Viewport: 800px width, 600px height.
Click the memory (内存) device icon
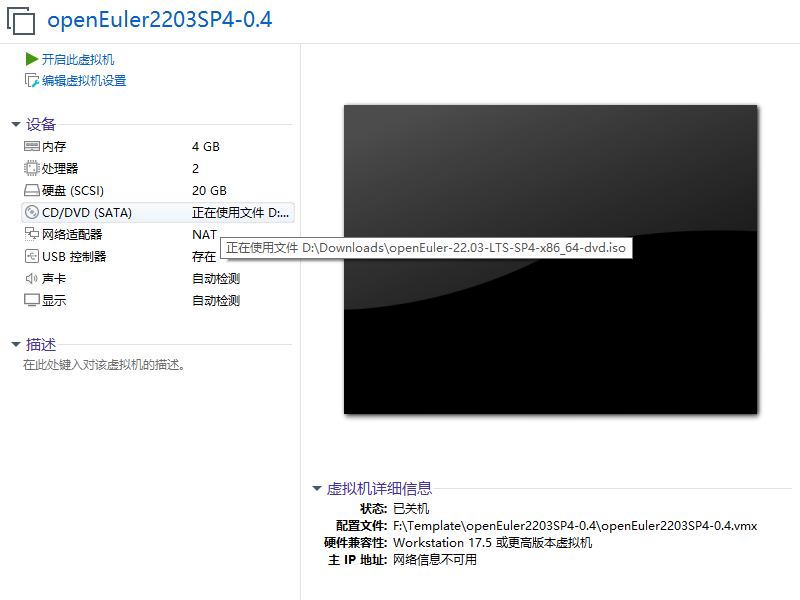pyautogui.click(x=32, y=146)
